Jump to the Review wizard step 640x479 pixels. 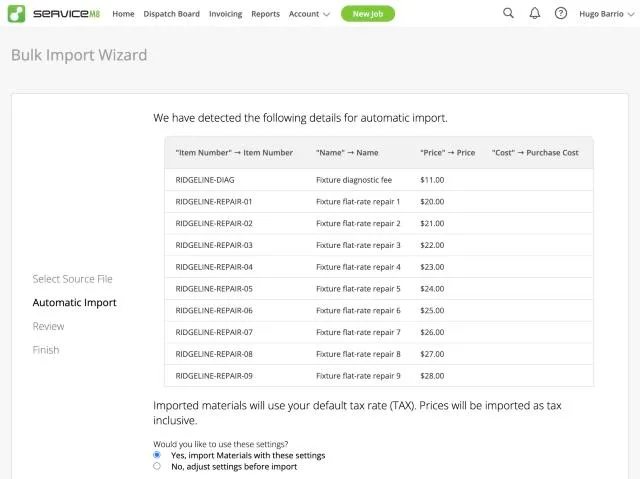pos(48,326)
